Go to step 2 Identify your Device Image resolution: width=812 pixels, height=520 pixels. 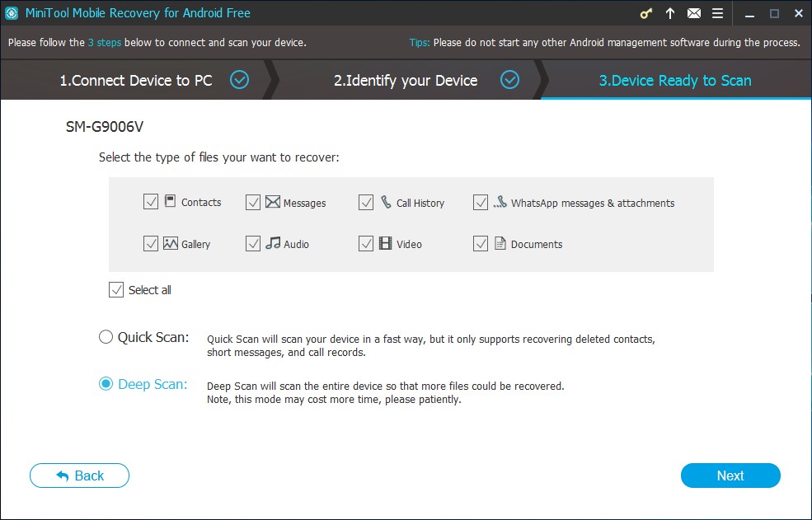click(406, 80)
